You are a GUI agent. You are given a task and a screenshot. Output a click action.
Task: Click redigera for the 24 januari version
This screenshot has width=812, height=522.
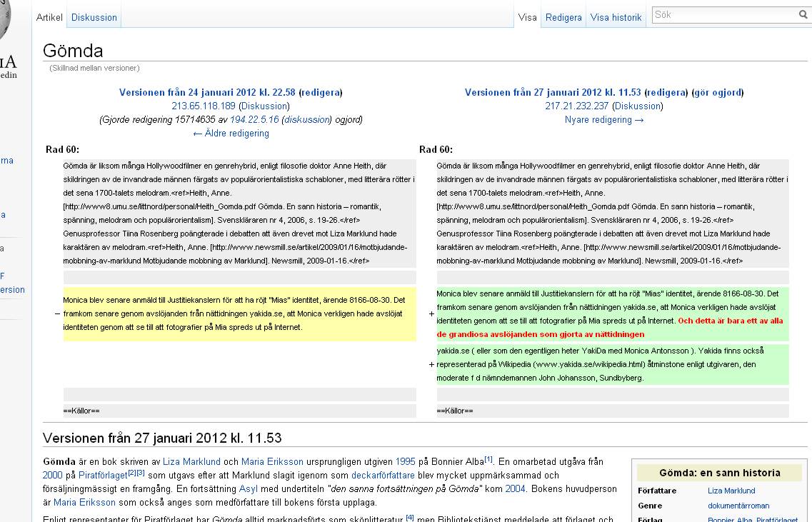click(321, 92)
